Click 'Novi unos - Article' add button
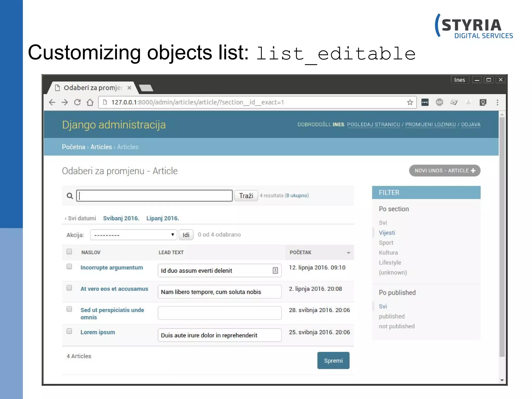 [445, 171]
